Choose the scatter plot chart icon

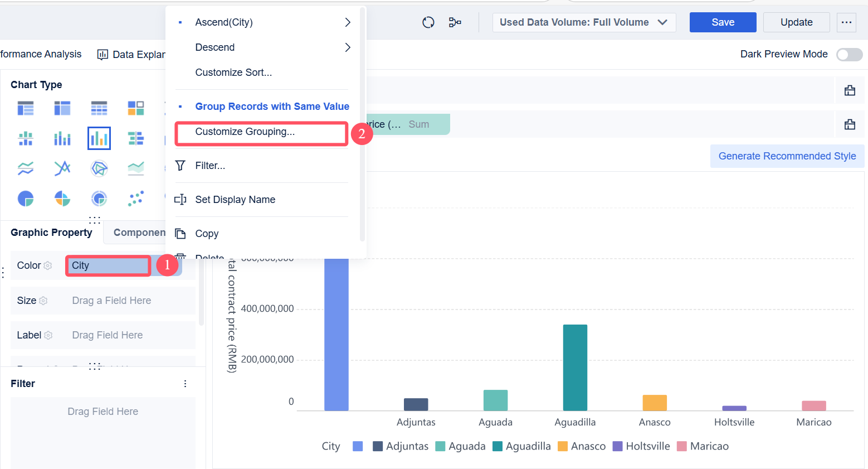136,199
